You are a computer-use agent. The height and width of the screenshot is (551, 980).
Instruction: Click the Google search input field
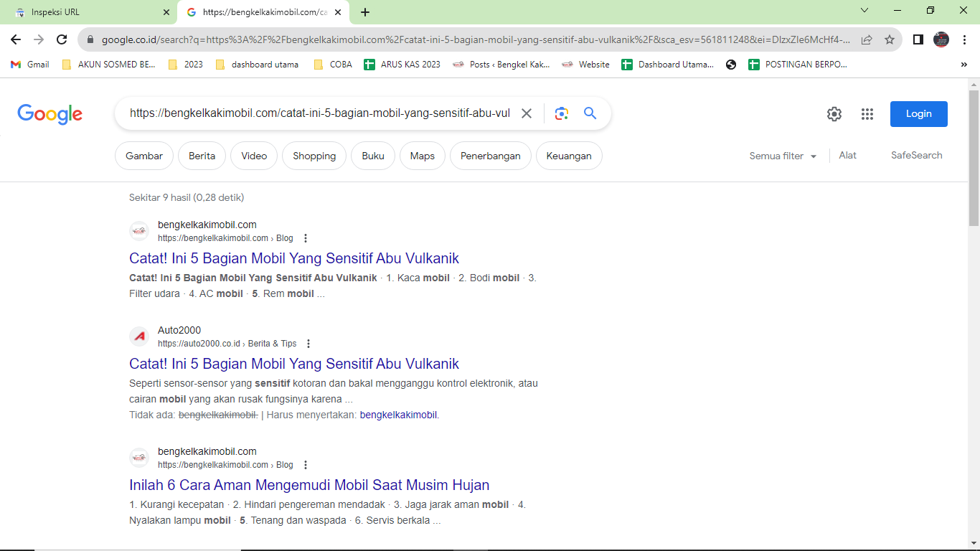(320, 113)
